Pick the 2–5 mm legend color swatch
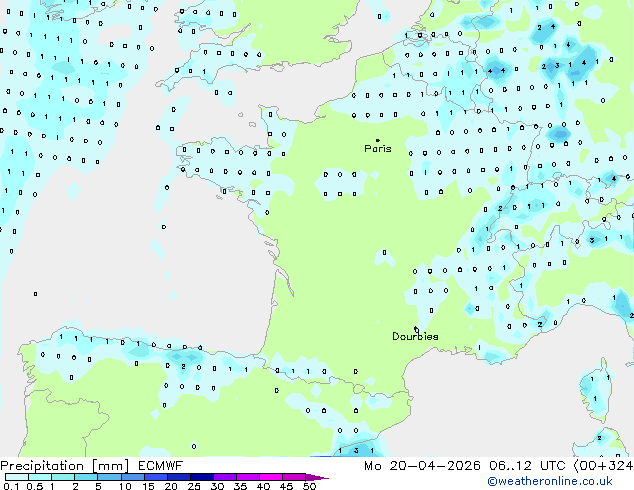 [x=86, y=477]
